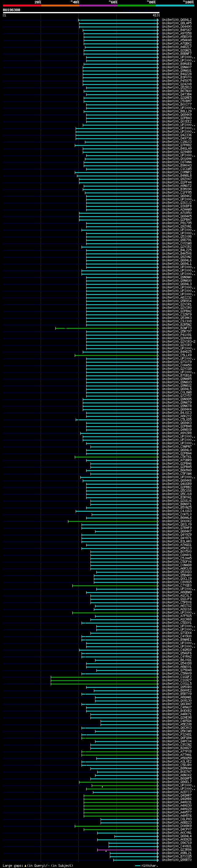Open hit UniRef100_O64490
Image resolution: width=197 pixels, height=868 pixels.
tap(176, 26)
